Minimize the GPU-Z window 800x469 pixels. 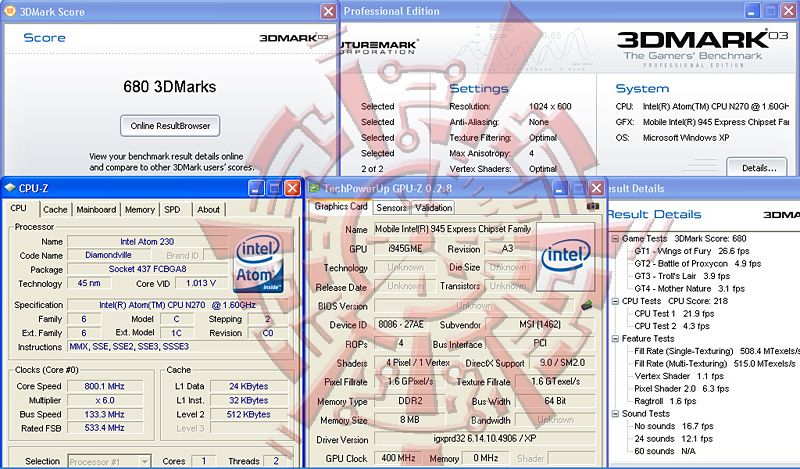click(560, 188)
